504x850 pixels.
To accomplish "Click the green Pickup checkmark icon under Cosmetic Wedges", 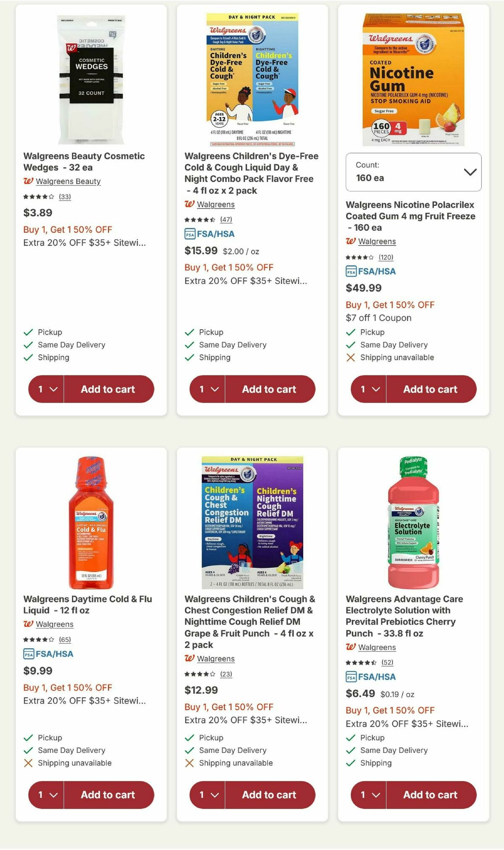I will pos(28,332).
